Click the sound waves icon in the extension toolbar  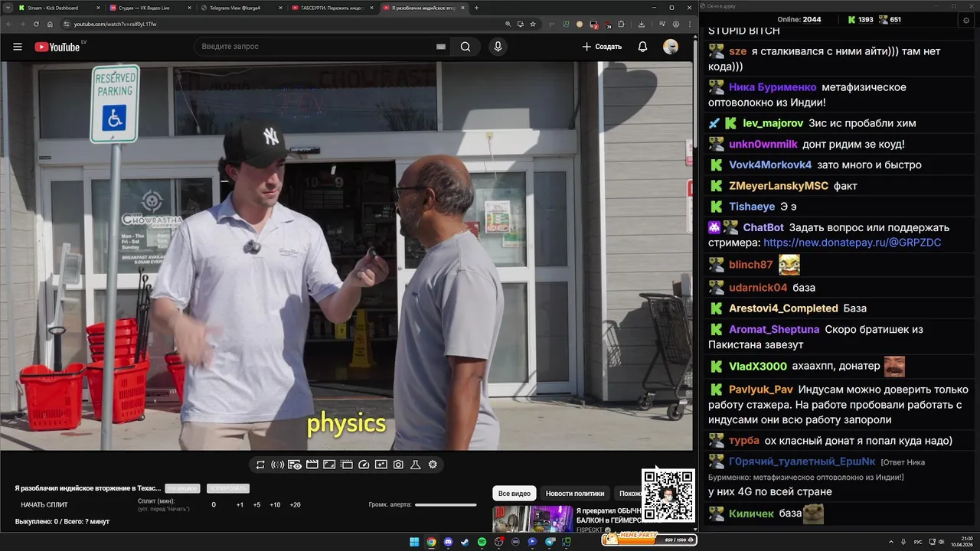coord(277,465)
